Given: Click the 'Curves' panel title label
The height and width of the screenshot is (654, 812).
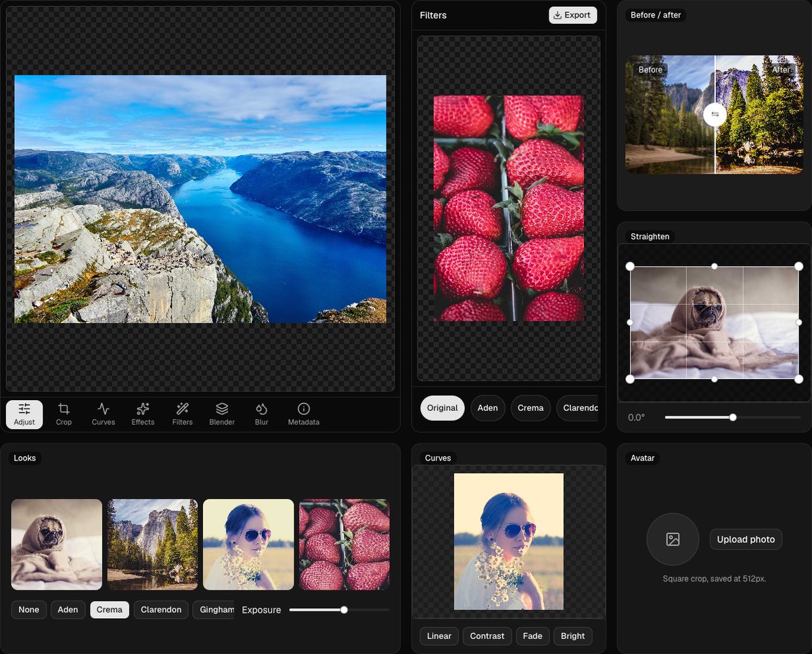Looking at the screenshot, I should pos(438,458).
